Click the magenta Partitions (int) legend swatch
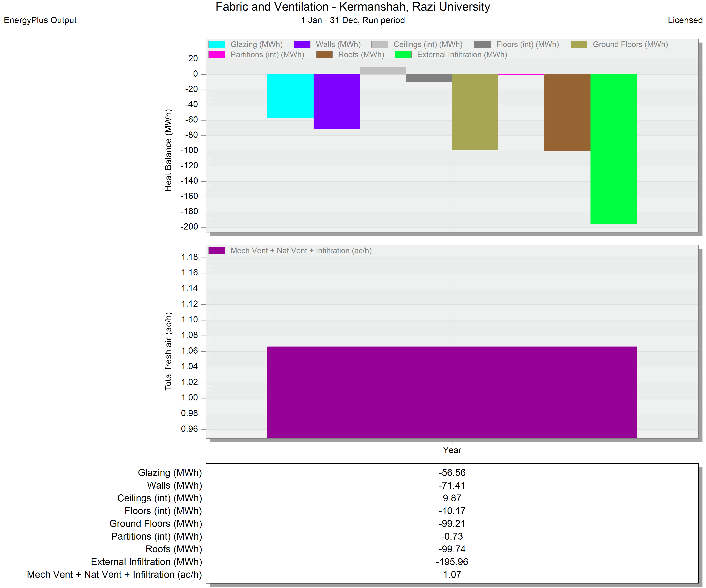Image resolution: width=706 pixels, height=588 pixels. [217, 54]
